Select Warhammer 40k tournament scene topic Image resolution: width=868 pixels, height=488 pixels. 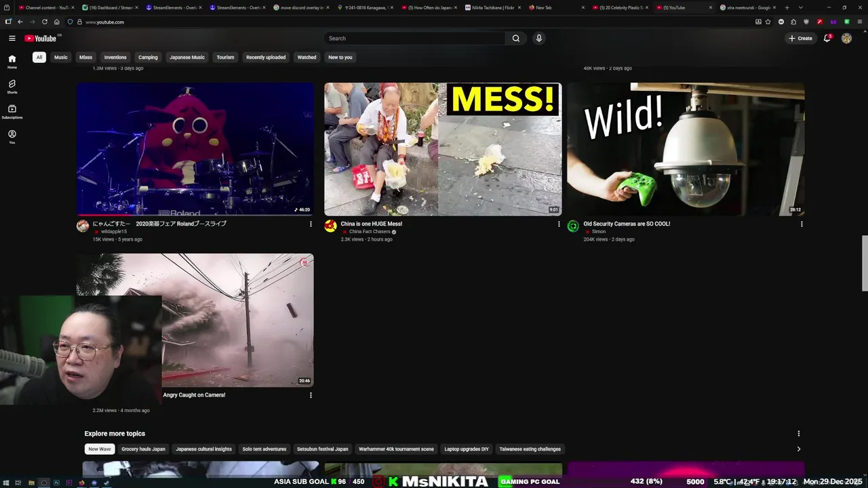(x=396, y=449)
